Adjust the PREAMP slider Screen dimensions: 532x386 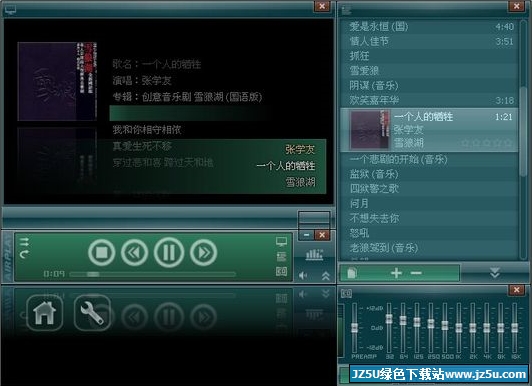pyautogui.click(x=354, y=328)
